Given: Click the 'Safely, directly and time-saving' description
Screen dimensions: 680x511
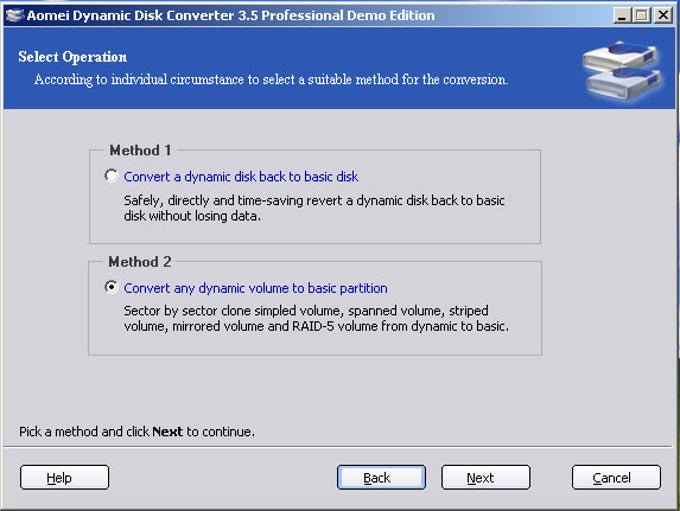Looking at the screenshot, I should coord(314,208).
